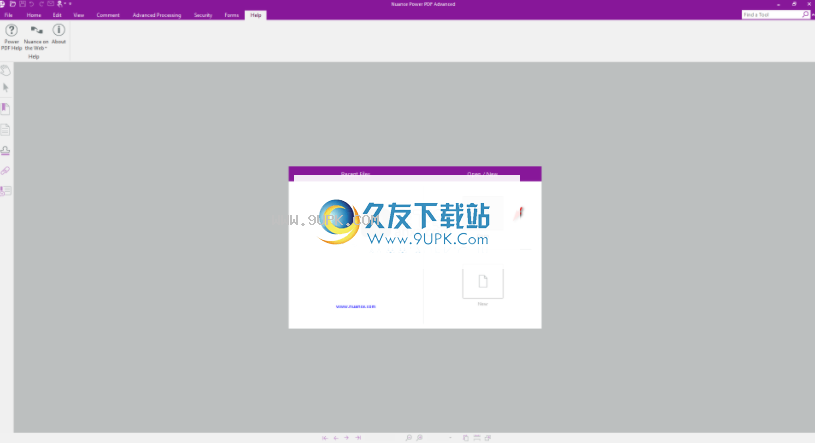The width and height of the screenshot is (815, 445).
Task: Click the zoom out magnifier in status bar
Action: [x=409, y=438]
